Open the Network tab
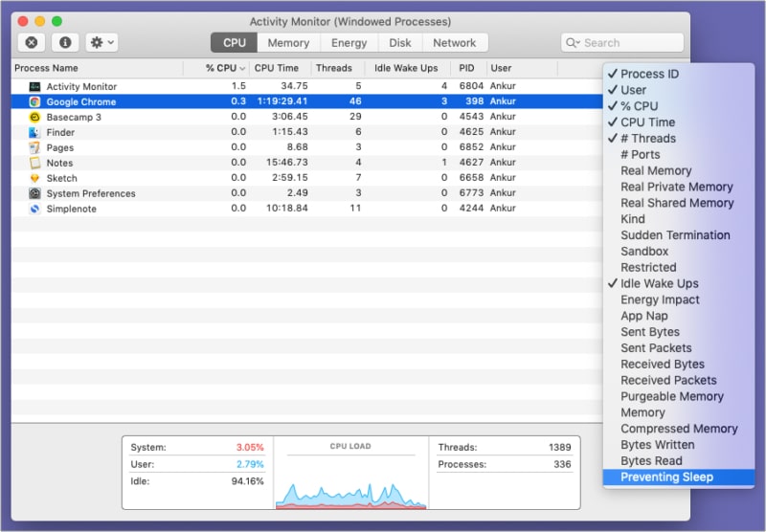The image size is (766, 532). click(454, 43)
